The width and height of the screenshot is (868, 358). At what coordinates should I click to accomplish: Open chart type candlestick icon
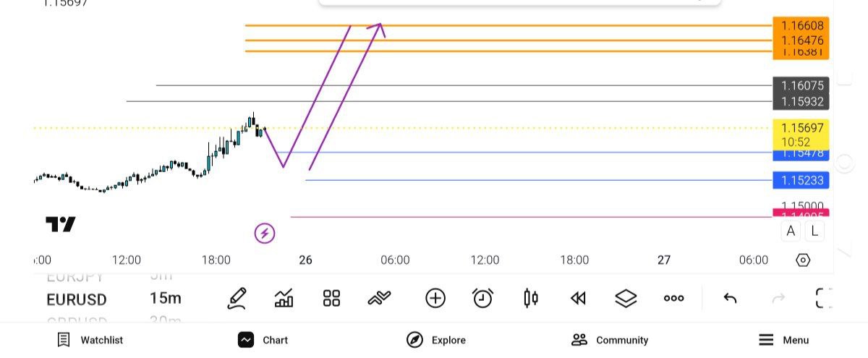pos(531,298)
